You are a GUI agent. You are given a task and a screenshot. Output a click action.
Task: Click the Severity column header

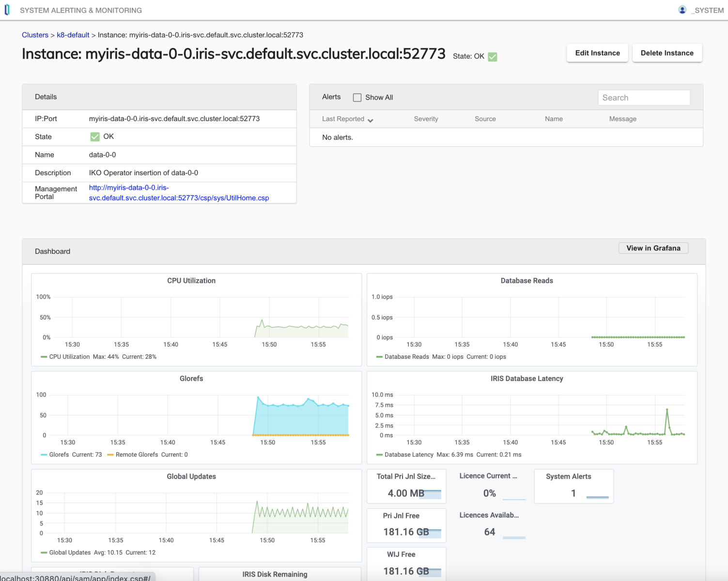426,119
